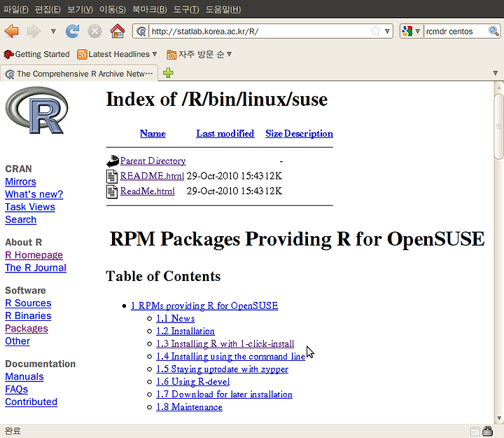
Task: Open the Packages sidebar link
Action: [27, 328]
